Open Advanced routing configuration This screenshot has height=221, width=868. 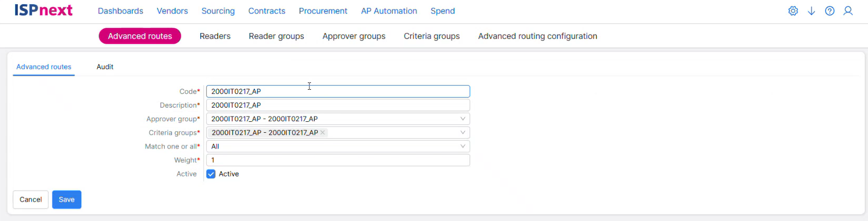pyautogui.click(x=538, y=36)
